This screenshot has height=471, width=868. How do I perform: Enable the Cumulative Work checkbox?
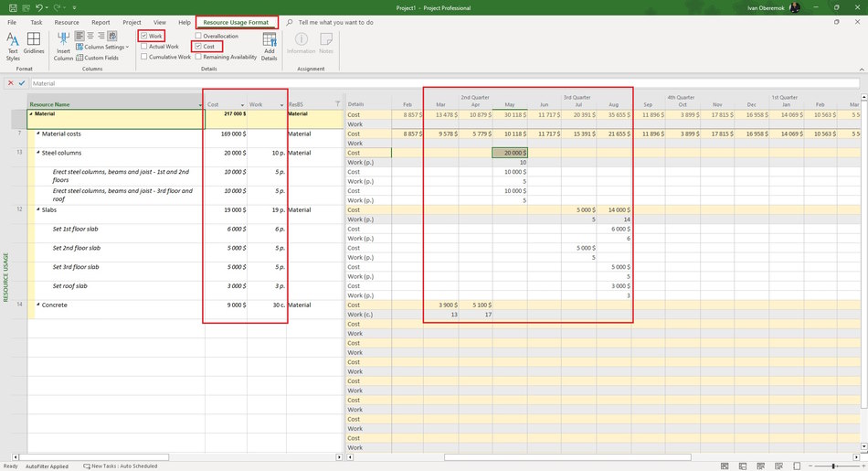[x=144, y=57]
